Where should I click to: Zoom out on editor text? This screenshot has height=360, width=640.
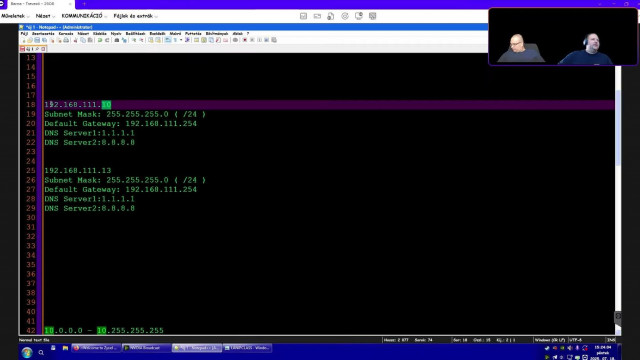click(141, 40)
